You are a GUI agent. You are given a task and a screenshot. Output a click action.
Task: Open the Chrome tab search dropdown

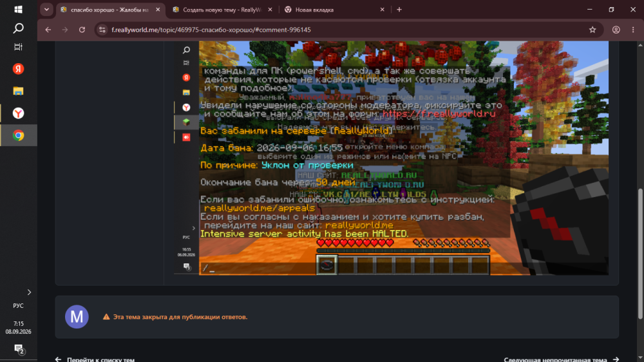(46, 10)
